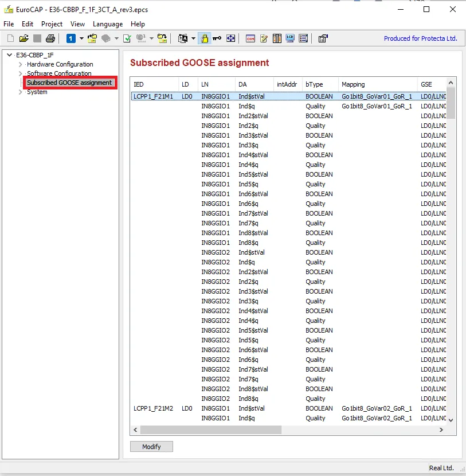466x476 pixels.
Task: Select IN8GGIO2 Ind8$stVal row
Action: (288, 389)
